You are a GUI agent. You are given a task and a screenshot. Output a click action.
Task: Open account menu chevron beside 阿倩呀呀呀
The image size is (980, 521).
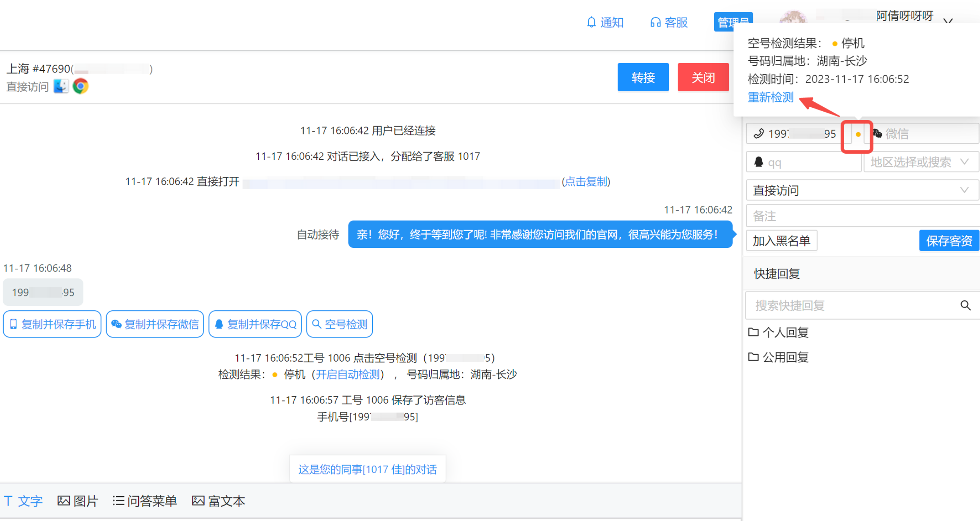[x=949, y=21]
